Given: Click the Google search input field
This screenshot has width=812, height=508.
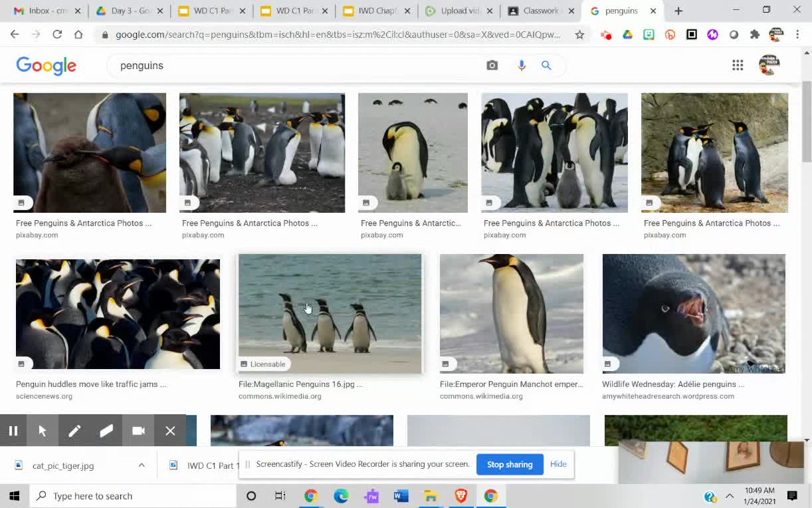Looking at the screenshot, I should tap(299, 65).
